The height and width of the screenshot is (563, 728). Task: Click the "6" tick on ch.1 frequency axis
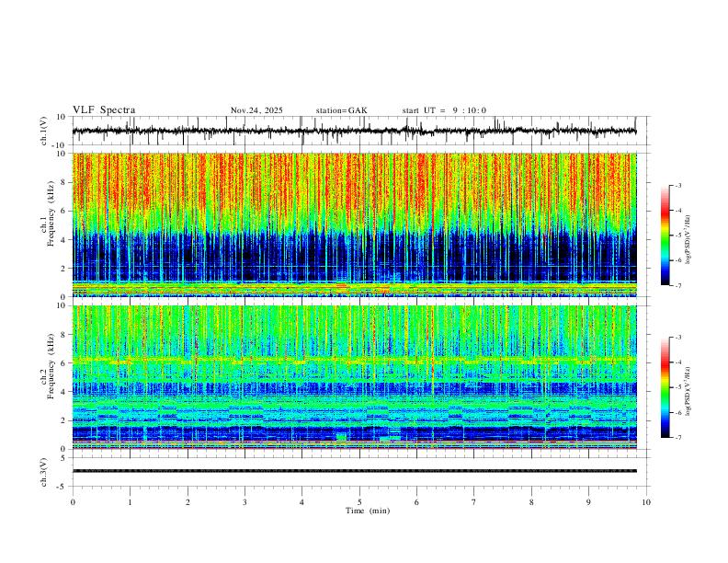[64, 212]
